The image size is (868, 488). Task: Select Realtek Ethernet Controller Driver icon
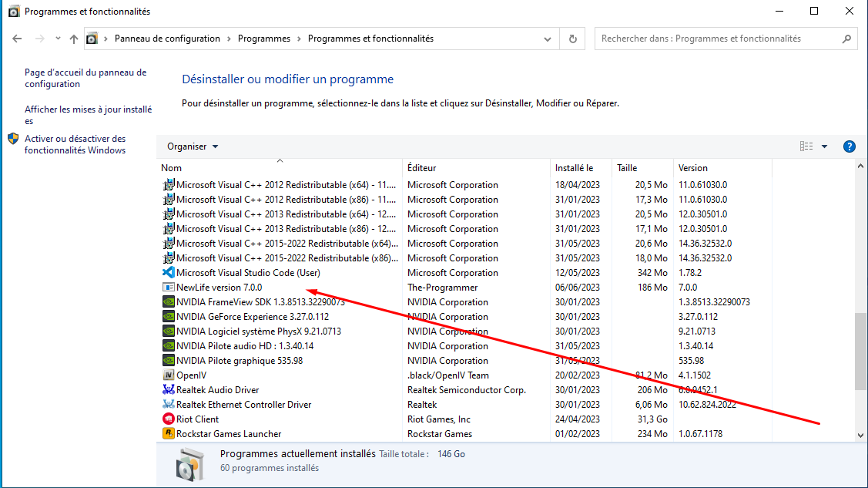pyautogui.click(x=168, y=405)
